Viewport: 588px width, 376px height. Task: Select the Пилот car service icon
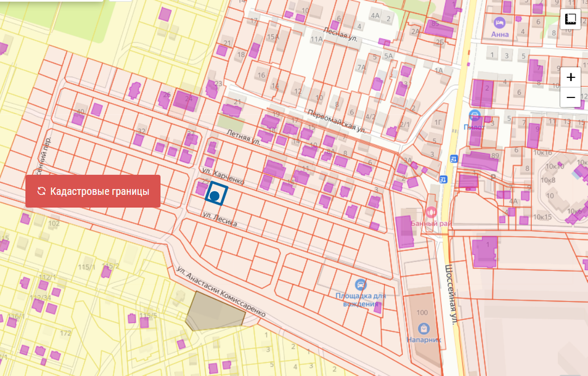tap(475, 115)
